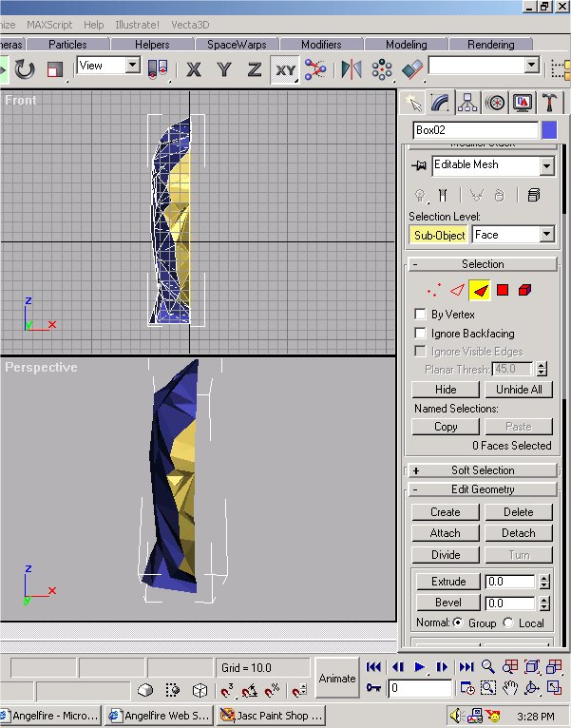
Task: Switch to the Utilities hammer panel
Action: pyautogui.click(x=550, y=103)
